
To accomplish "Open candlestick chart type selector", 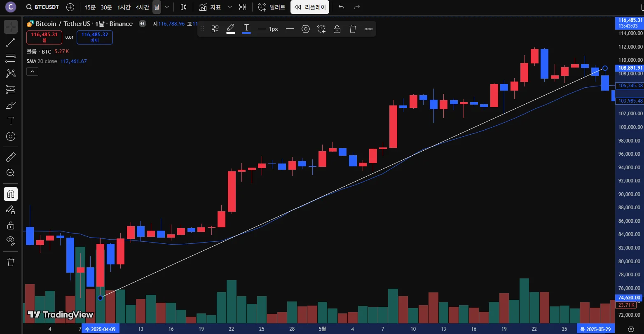I will [183, 7].
